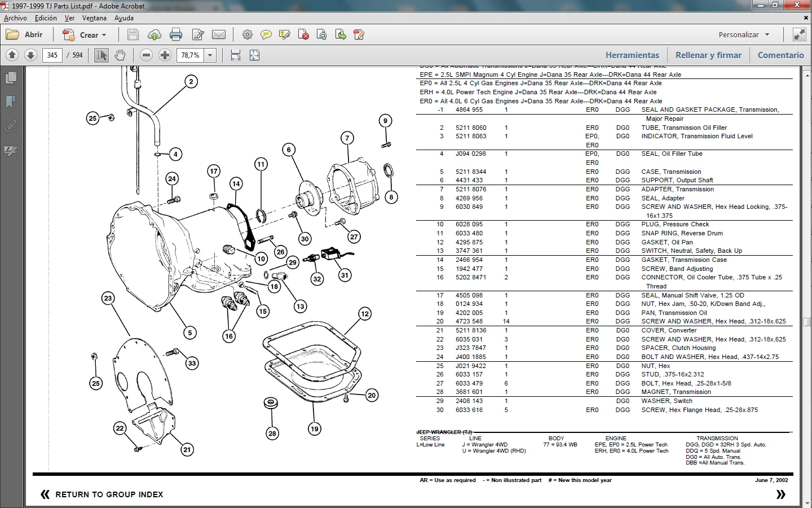This screenshot has width=812, height=508.
Task: Activate the text selection cursor tool
Action: (x=101, y=55)
